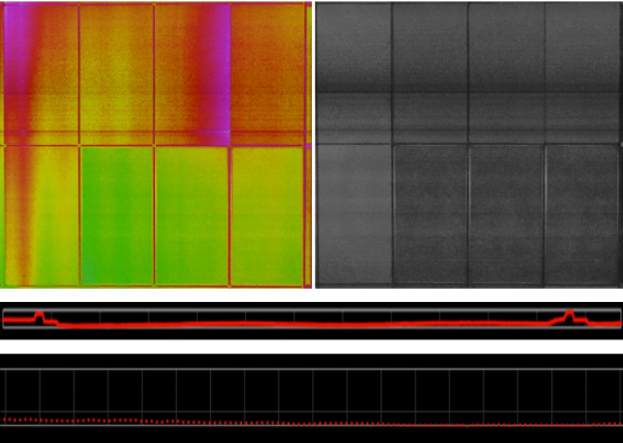Click the bright green panel in the thermal image
Viewport: 623px width, 443px height.
pyautogui.click(x=116, y=214)
